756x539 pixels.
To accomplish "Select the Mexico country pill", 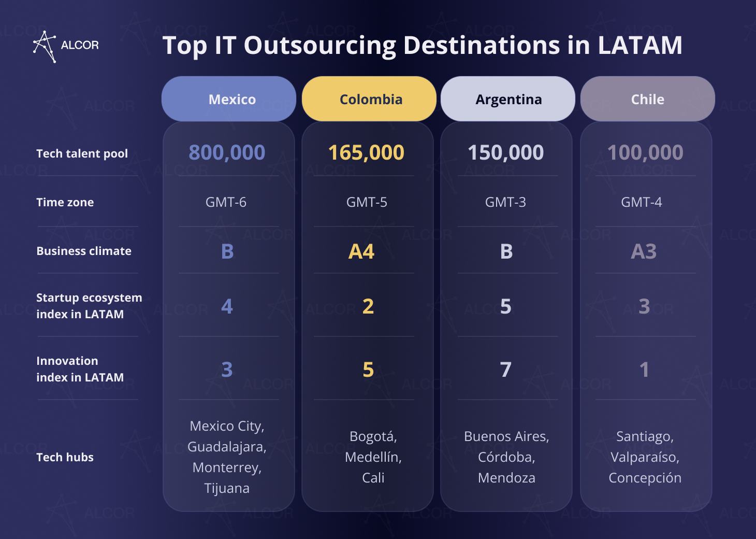I will coord(228,98).
